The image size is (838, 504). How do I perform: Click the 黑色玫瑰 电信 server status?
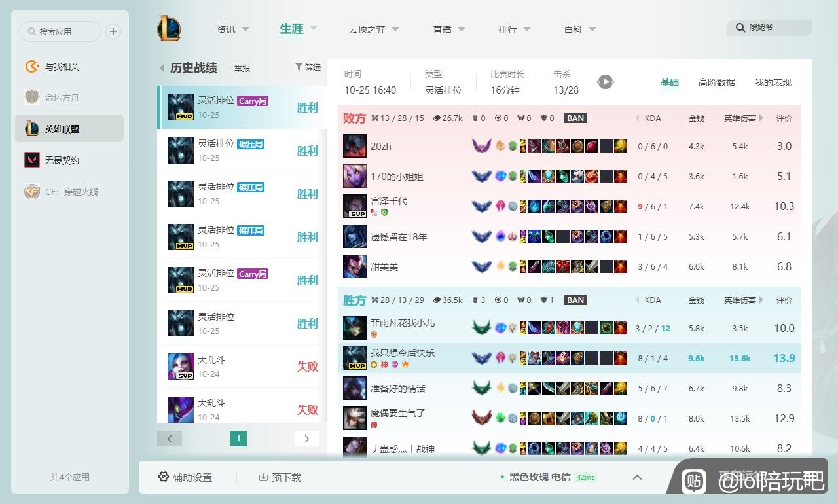540,477
